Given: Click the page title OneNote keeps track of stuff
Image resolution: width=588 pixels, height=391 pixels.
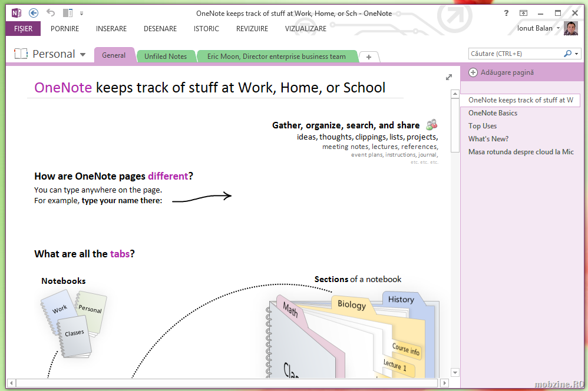Looking at the screenshot, I should point(210,88).
